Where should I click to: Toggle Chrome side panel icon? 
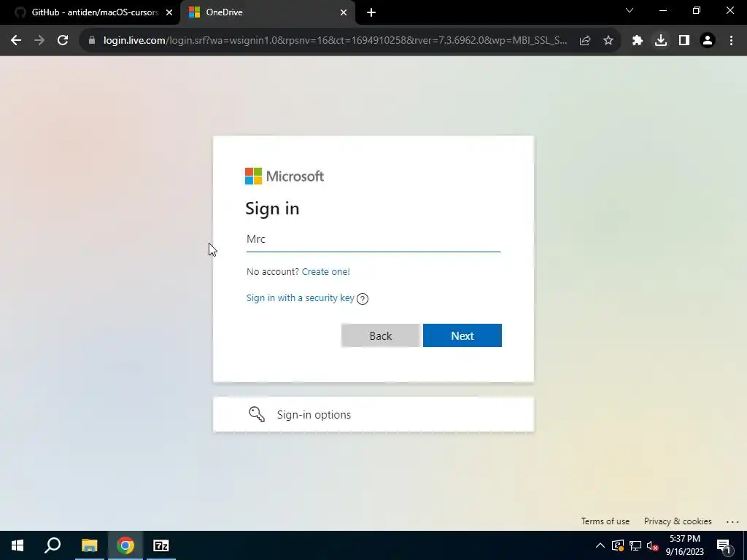tap(684, 41)
